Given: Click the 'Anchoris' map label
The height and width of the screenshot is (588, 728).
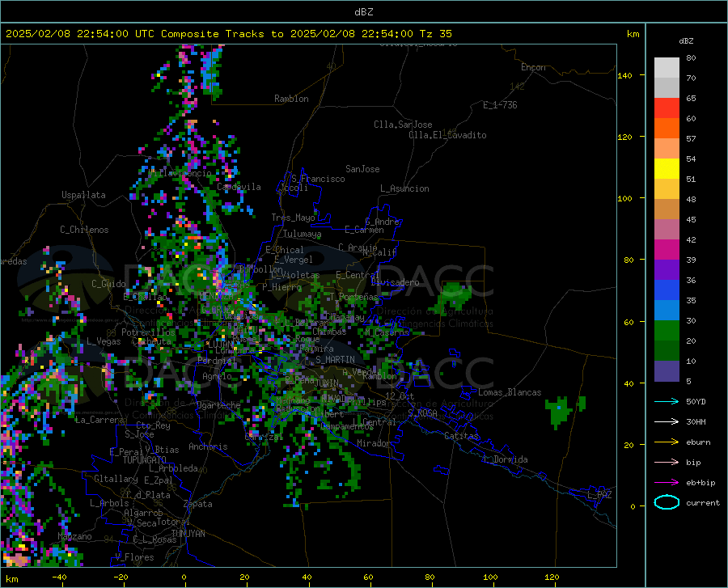Looking at the screenshot, I should [x=208, y=447].
